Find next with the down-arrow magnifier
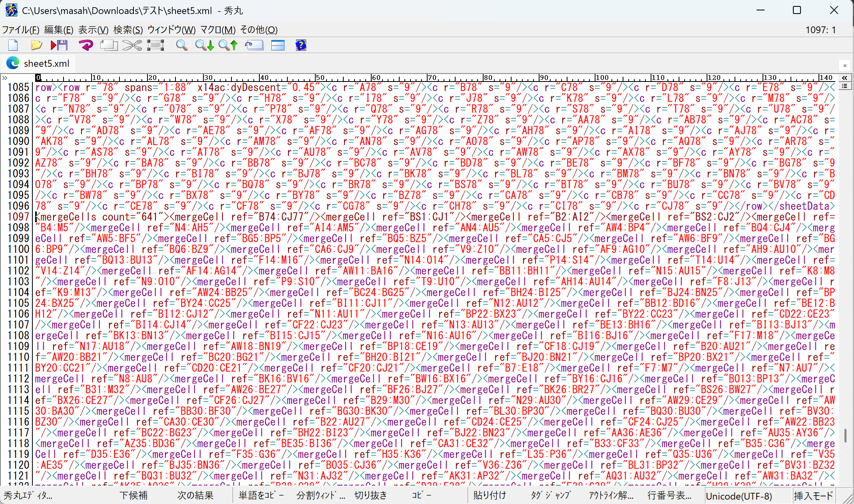 [204, 45]
